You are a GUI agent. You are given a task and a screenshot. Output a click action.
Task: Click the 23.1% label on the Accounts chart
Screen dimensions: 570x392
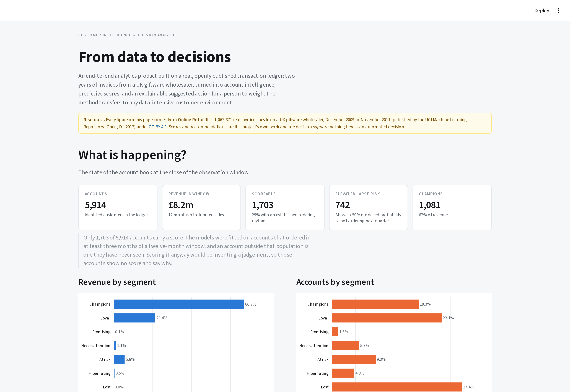pos(448,318)
